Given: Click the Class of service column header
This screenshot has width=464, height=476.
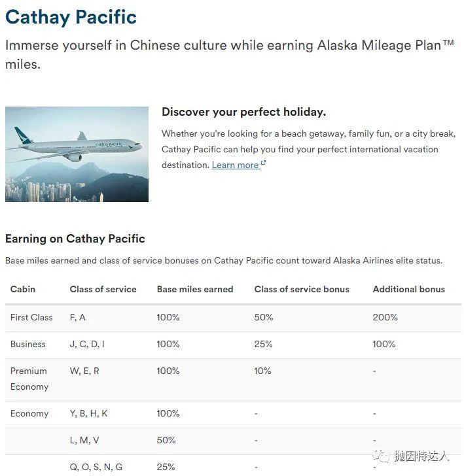Looking at the screenshot, I should point(103,289).
